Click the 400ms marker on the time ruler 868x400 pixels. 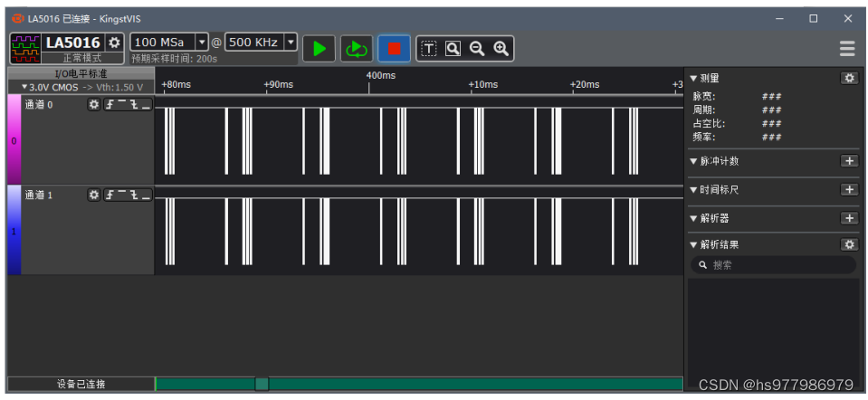(x=381, y=75)
